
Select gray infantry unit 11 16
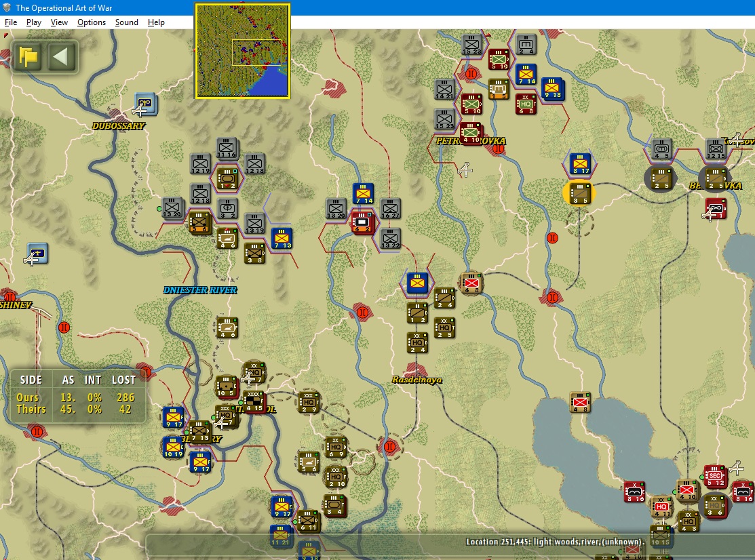tap(227, 148)
